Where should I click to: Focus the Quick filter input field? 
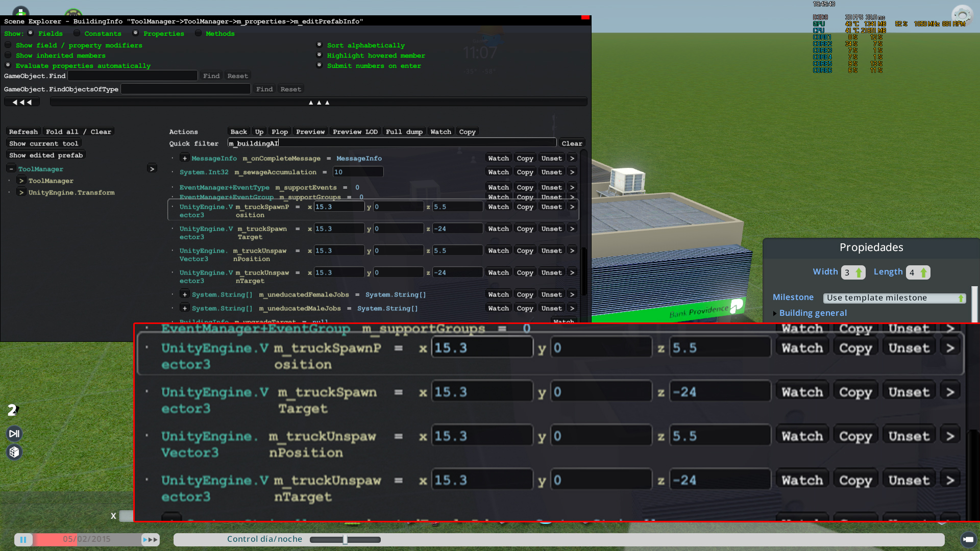[392, 143]
